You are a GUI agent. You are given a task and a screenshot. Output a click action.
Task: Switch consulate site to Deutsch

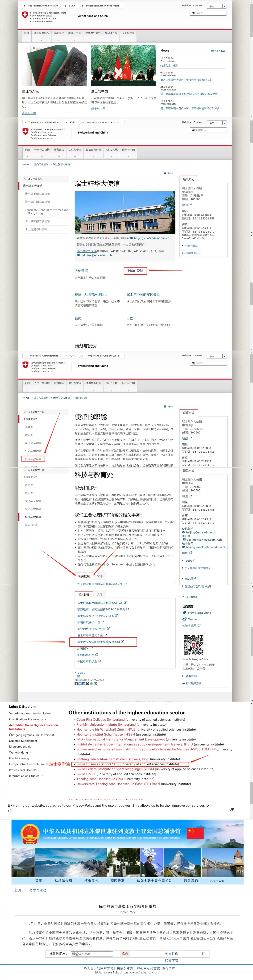click(x=217, y=881)
